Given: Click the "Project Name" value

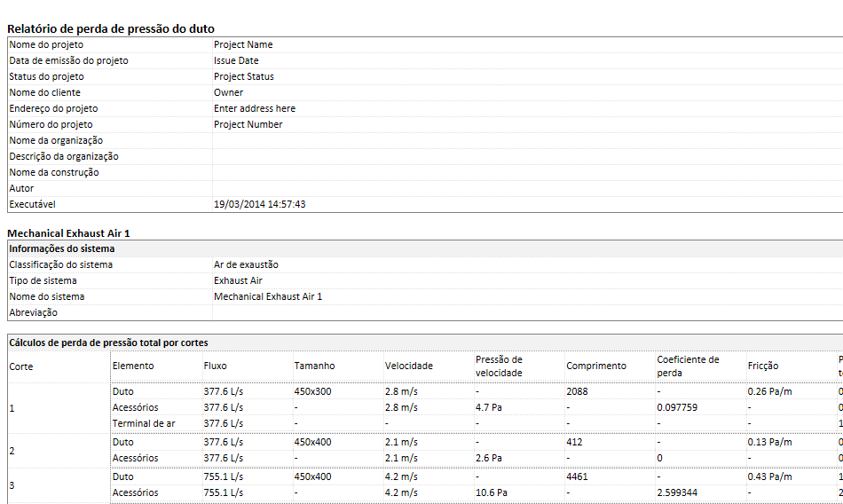Looking at the screenshot, I should coord(243,44).
